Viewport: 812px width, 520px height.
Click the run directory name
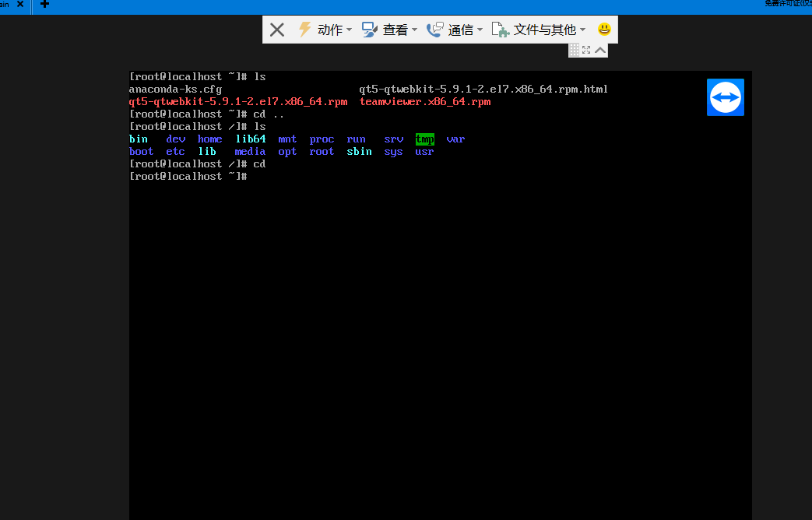pyautogui.click(x=357, y=139)
